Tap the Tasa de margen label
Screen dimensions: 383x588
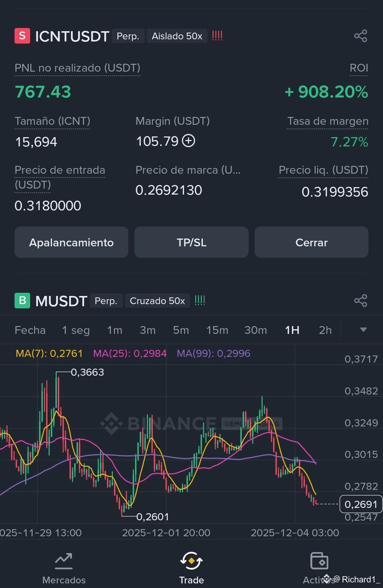328,121
